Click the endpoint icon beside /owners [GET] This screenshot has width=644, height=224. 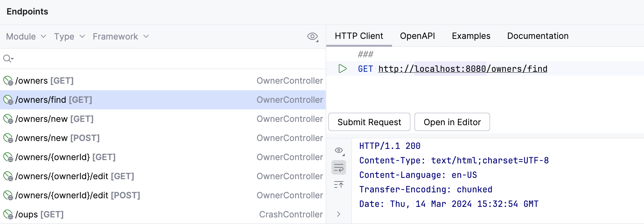point(8,81)
